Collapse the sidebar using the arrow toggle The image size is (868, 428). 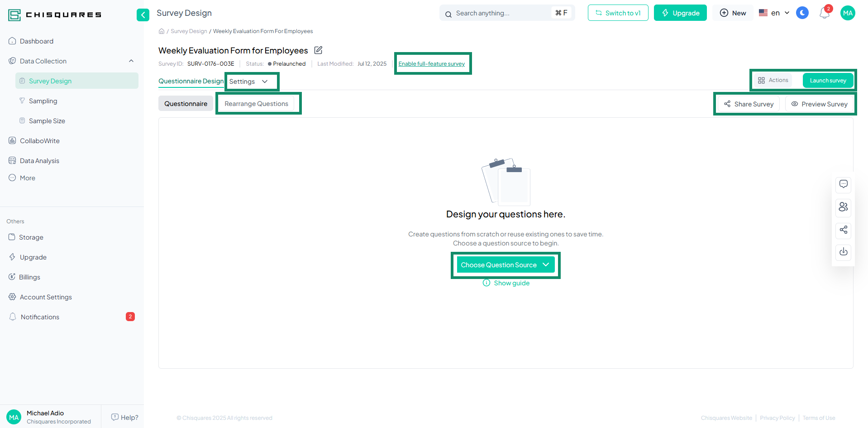coord(143,15)
